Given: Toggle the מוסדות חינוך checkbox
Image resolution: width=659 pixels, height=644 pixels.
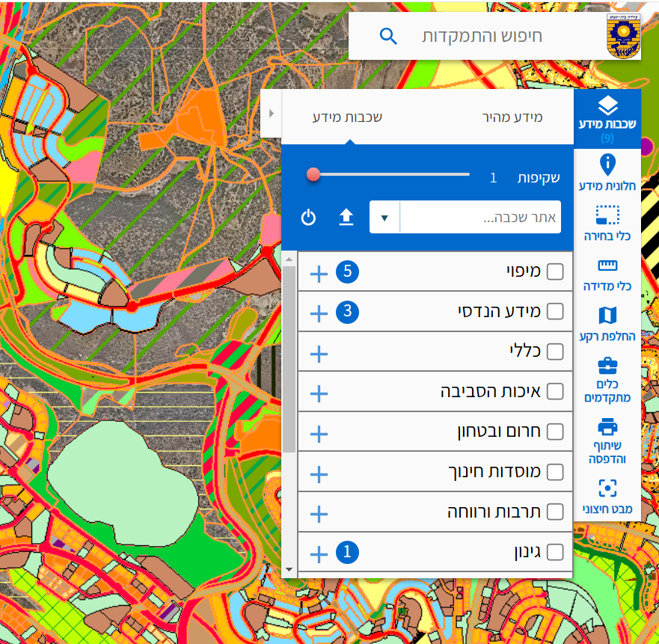Looking at the screenshot, I should (555, 472).
